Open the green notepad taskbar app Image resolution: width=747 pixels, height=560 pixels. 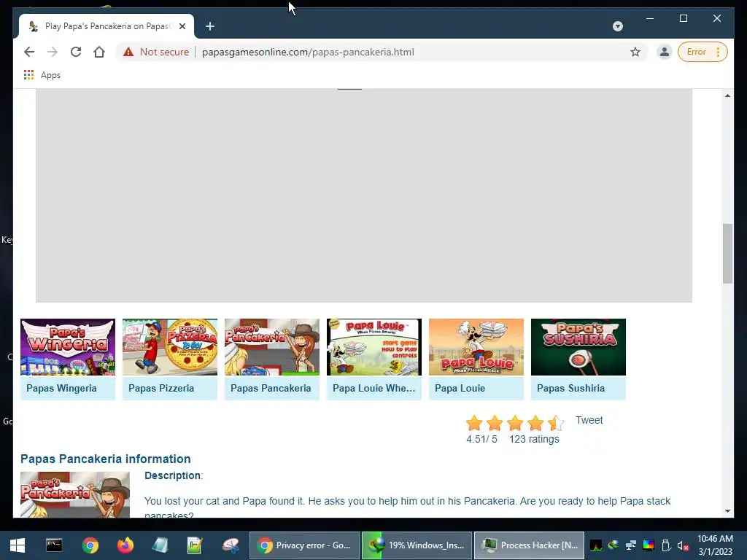coord(195,545)
